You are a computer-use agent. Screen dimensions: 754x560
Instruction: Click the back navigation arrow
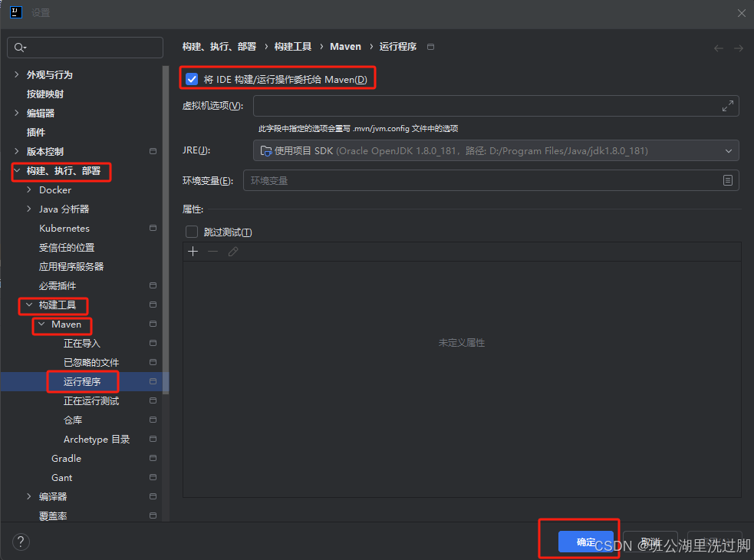tap(719, 48)
